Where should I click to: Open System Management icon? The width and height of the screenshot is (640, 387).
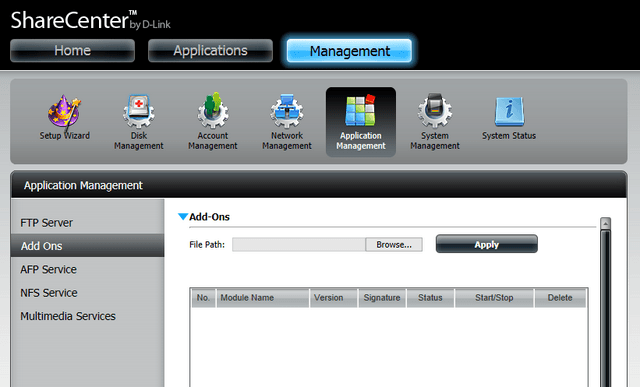(x=435, y=122)
